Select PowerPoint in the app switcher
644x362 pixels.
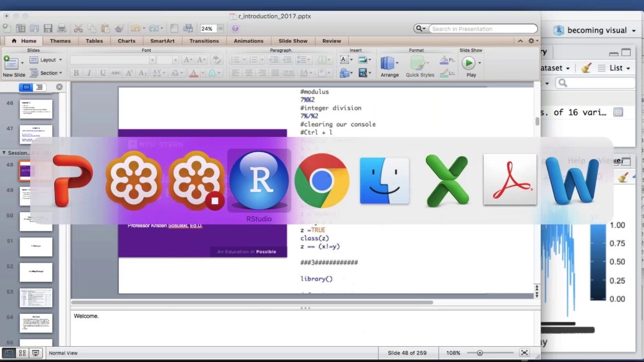click(73, 180)
